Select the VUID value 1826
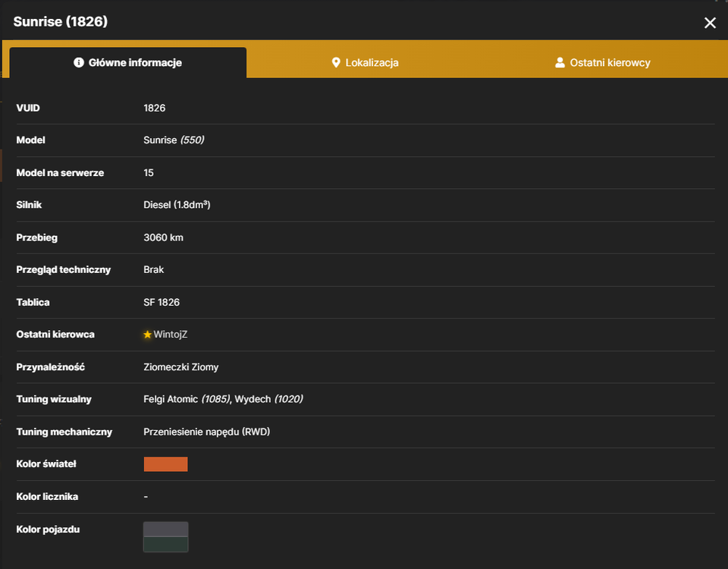Screen dimensions: 728x569 (x=155, y=108)
